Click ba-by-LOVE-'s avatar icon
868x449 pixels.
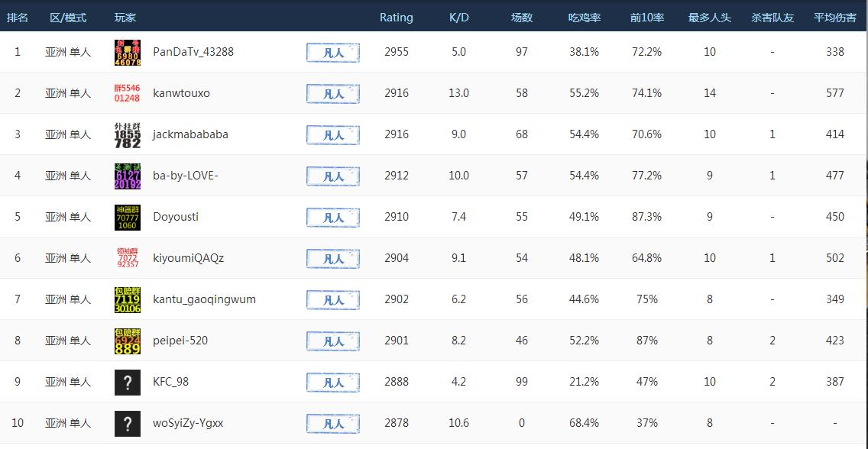(x=127, y=176)
